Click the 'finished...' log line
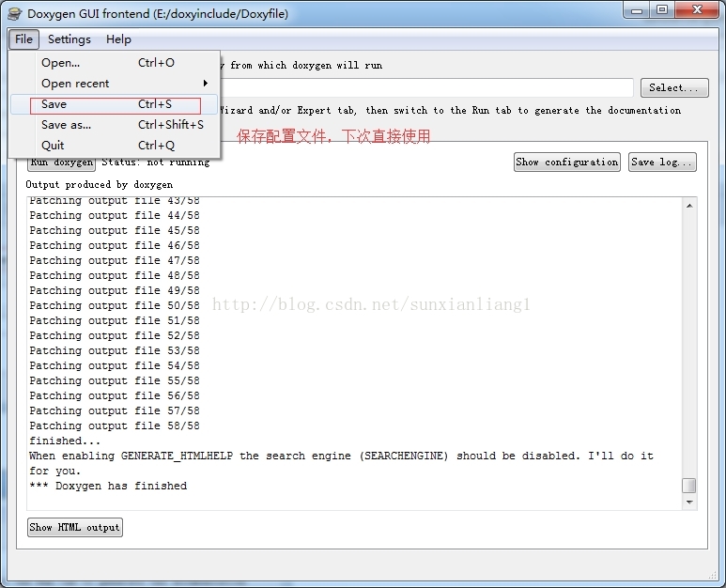The image size is (726, 588). tap(65, 441)
